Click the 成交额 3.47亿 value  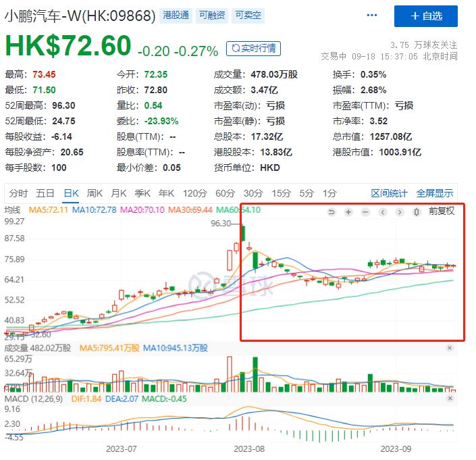click(x=264, y=90)
